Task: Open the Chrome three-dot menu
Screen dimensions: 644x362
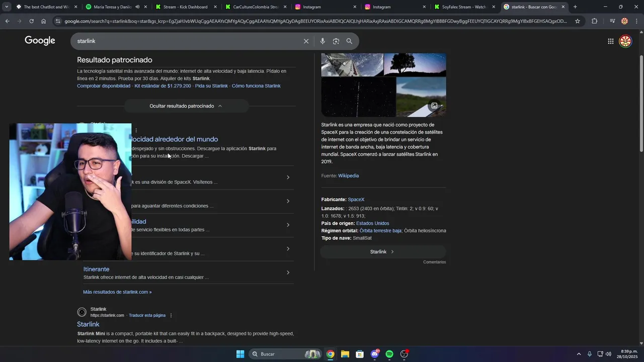Action: (x=636, y=21)
